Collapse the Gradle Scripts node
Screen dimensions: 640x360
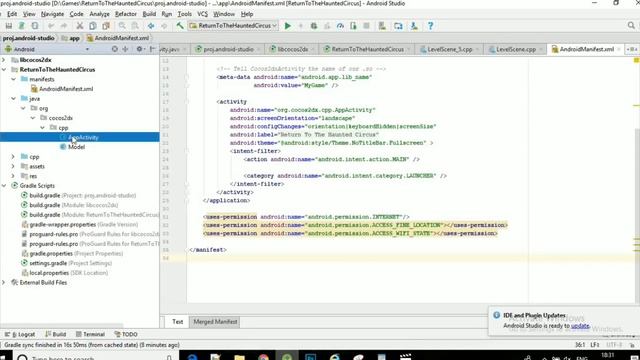point(4,186)
